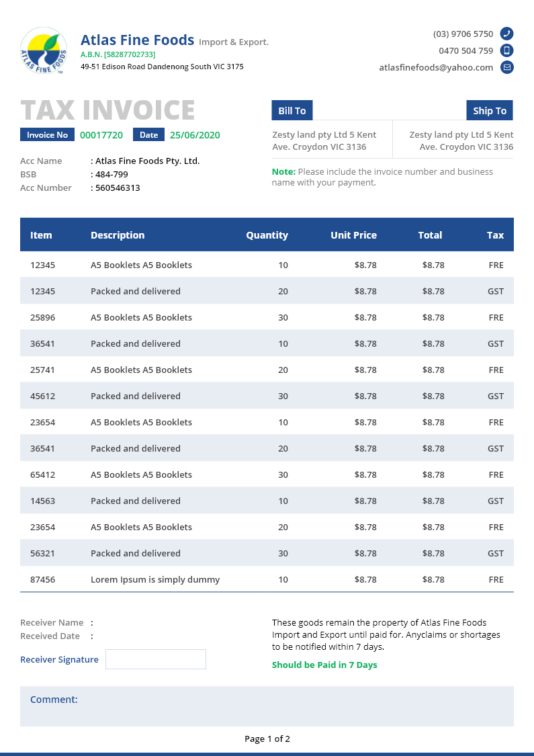Click the mobile phone icon
The height and width of the screenshot is (756, 534).
coord(507,50)
